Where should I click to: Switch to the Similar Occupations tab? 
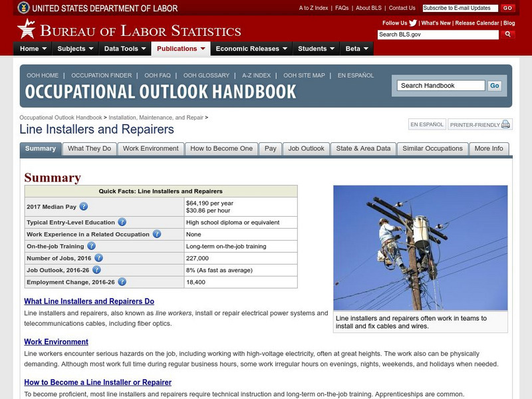click(x=433, y=148)
